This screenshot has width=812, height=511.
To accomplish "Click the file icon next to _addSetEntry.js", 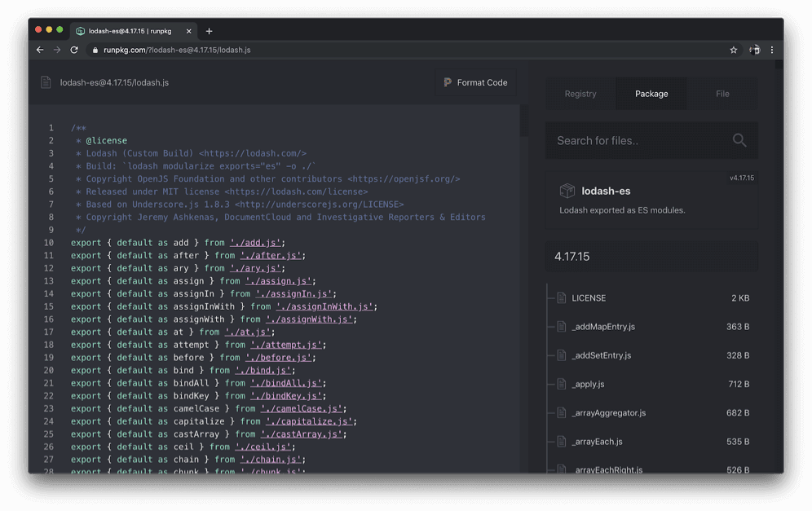I will (x=562, y=355).
